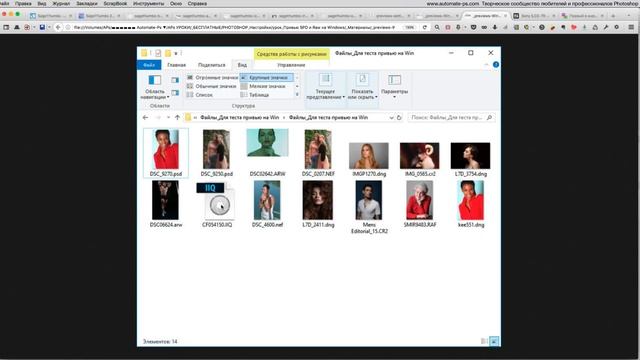640x360 pixels.
Task: Click the blue save floppy icon in browser toolbar
Action: click(x=42, y=27)
